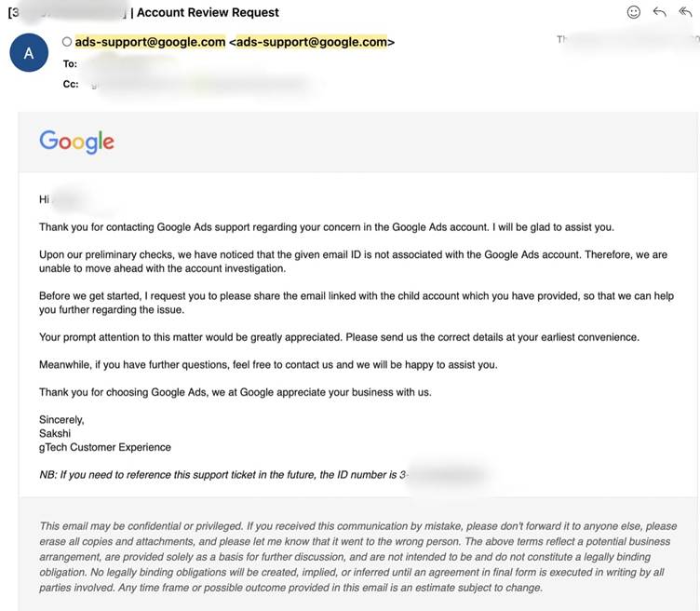Click the sender avatar with letter A
Screen dimensions: 700x611
click(x=29, y=53)
